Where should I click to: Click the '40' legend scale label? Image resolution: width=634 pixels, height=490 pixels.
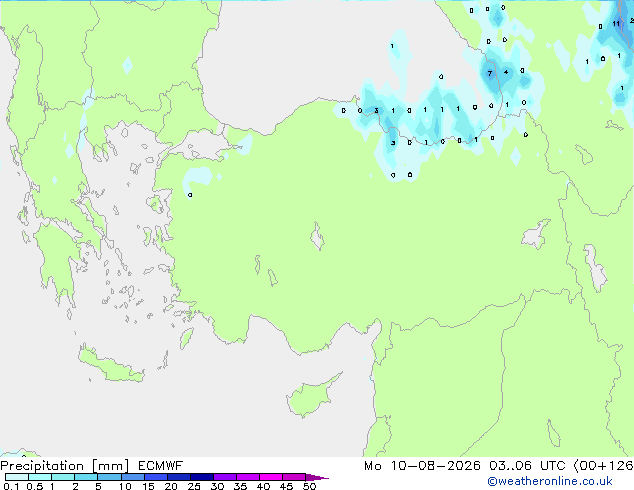(263, 486)
